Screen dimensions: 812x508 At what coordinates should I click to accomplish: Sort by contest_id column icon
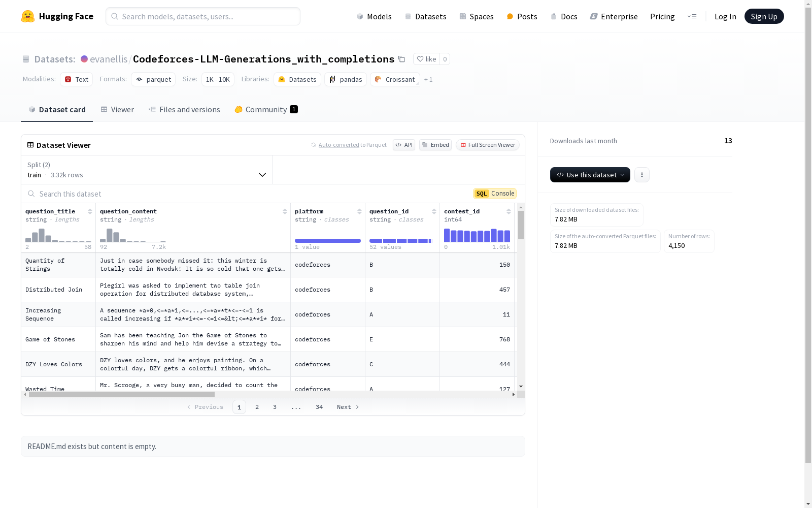pyautogui.click(x=509, y=211)
